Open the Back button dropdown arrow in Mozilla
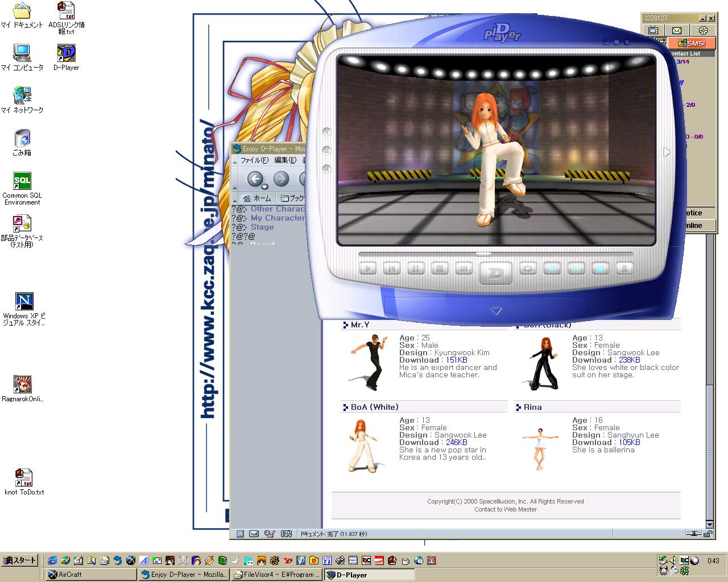Viewport: 728px width, 582px height. (265, 186)
